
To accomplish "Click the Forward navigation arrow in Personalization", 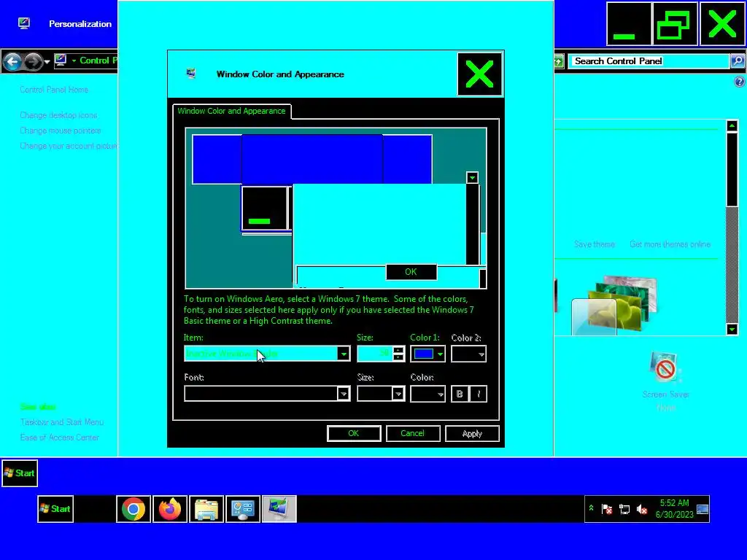I will pyautogui.click(x=33, y=61).
